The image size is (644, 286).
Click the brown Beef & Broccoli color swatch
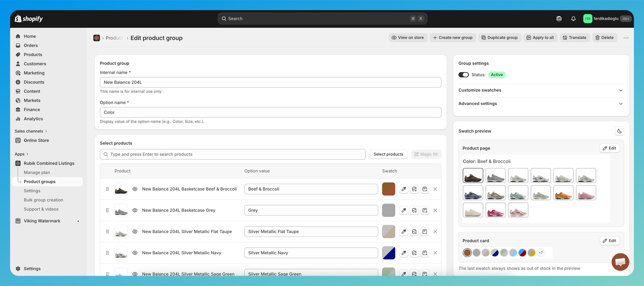click(388, 189)
